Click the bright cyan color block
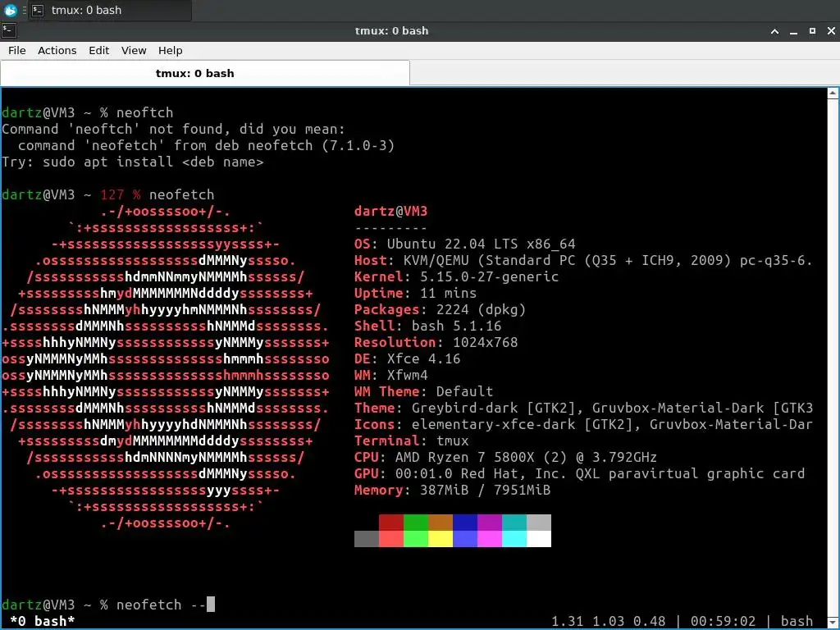Viewport: 840px width, 630px height. [514, 539]
